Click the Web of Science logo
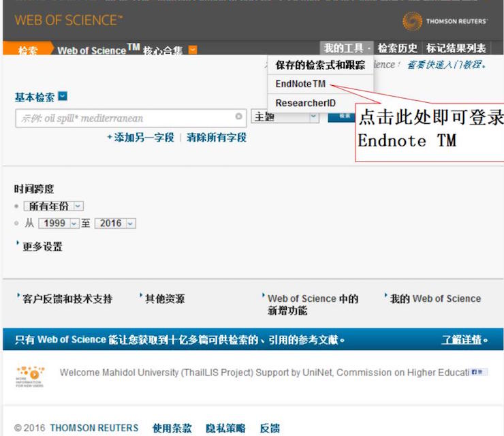Image resolution: width=504 pixels, height=436 pixels. 68,20
